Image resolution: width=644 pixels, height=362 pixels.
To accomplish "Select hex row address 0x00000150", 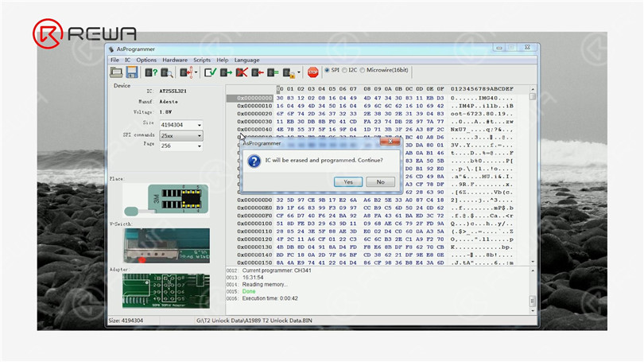I will coord(254,263).
